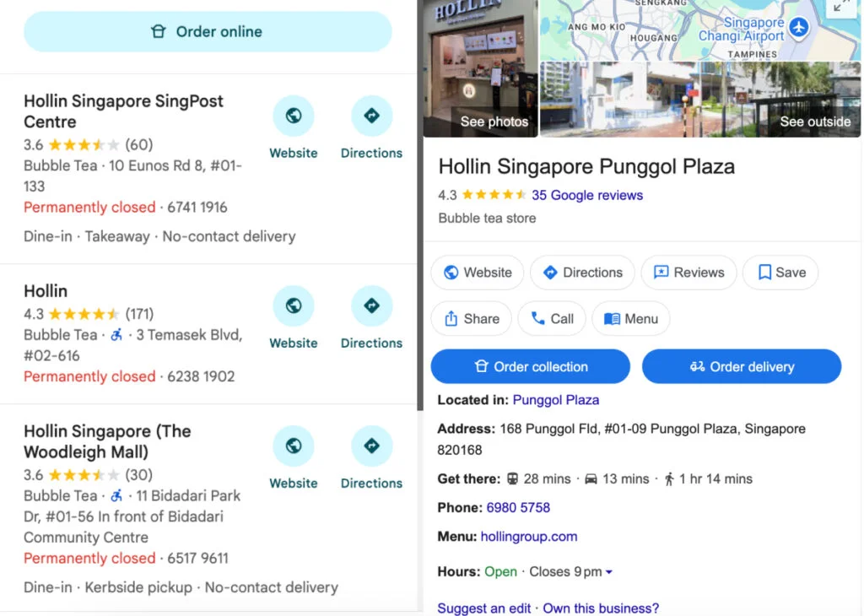The height and width of the screenshot is (616, 864).
Task: Open the Reviews tab for Punggol Plaza
Action: click(688, 273)
